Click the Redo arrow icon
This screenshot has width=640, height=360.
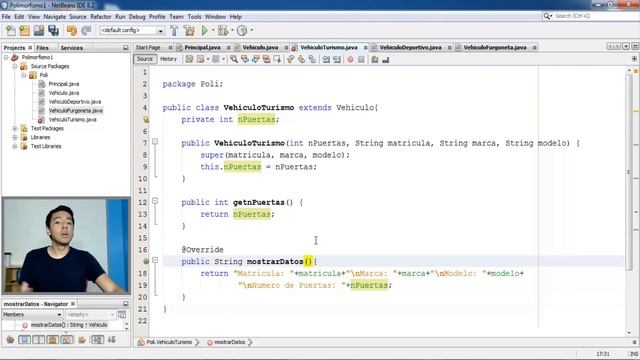86,31
